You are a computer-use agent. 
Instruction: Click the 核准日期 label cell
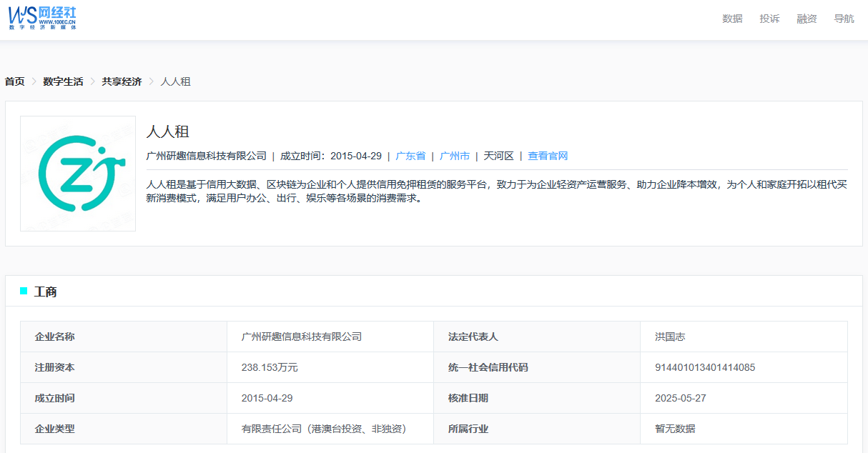pyautogui.click(x=537, y=398)
